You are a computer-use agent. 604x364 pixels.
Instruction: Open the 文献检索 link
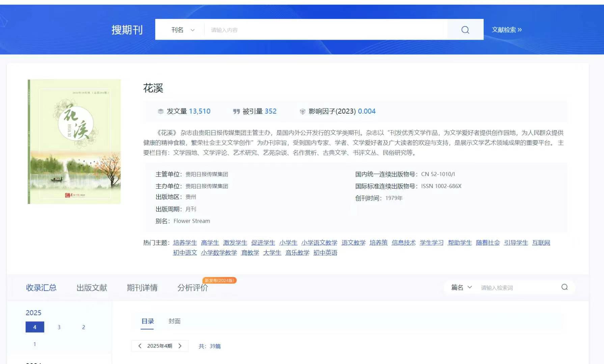click(x=506, y=30)
